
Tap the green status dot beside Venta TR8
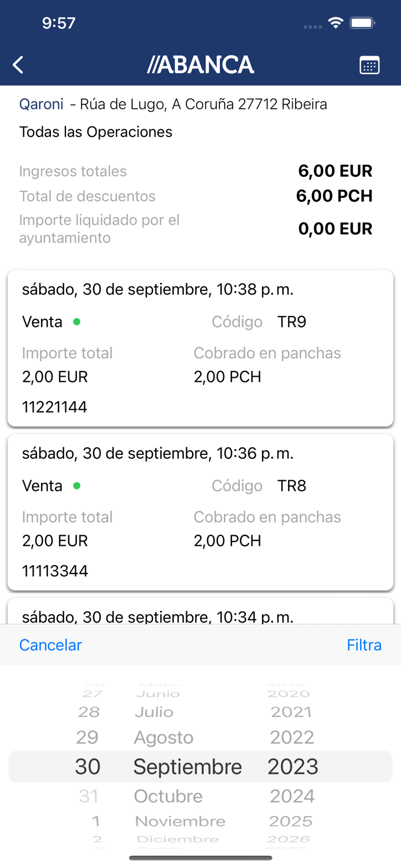click(76, 486)
